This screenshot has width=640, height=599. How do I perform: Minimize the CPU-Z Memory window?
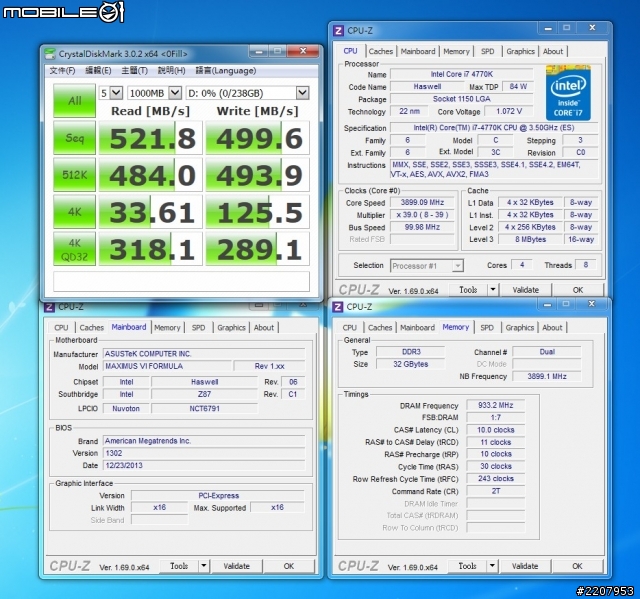548,304
